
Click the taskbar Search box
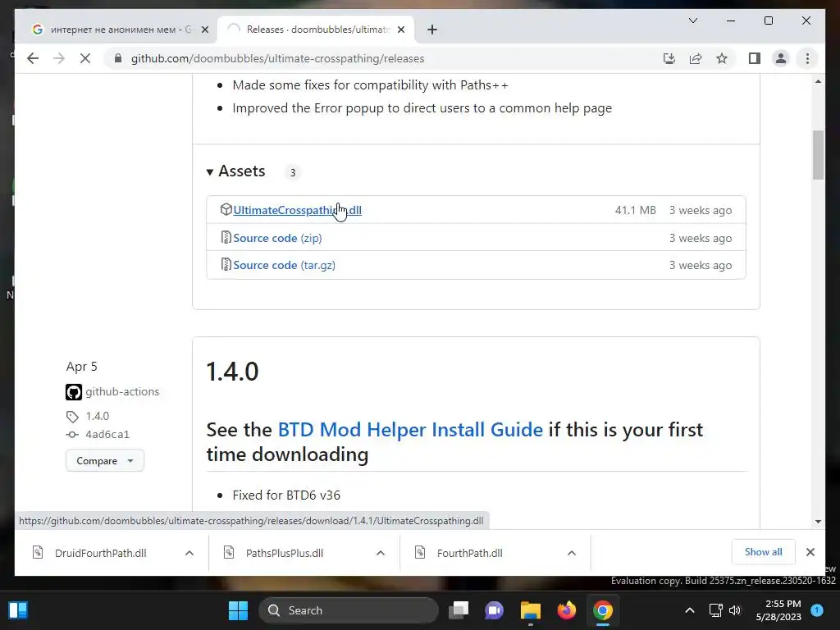click(349, 610)
